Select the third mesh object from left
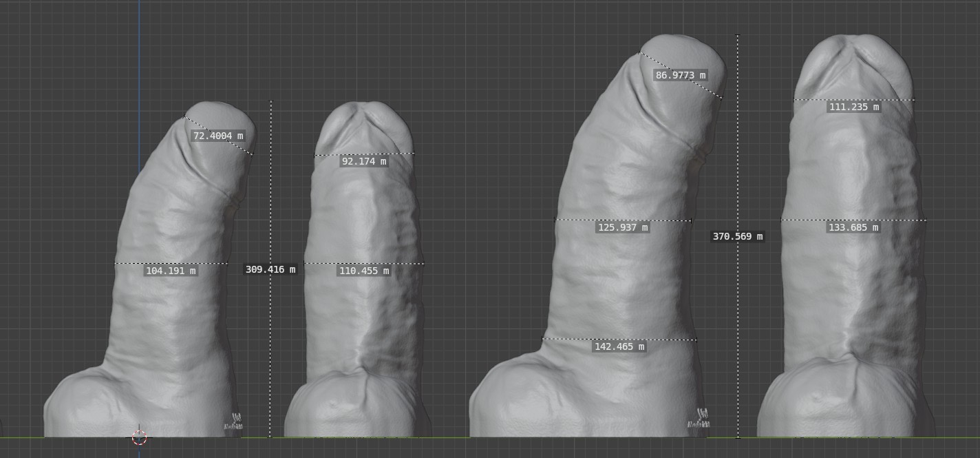 (x=619, y=289)
